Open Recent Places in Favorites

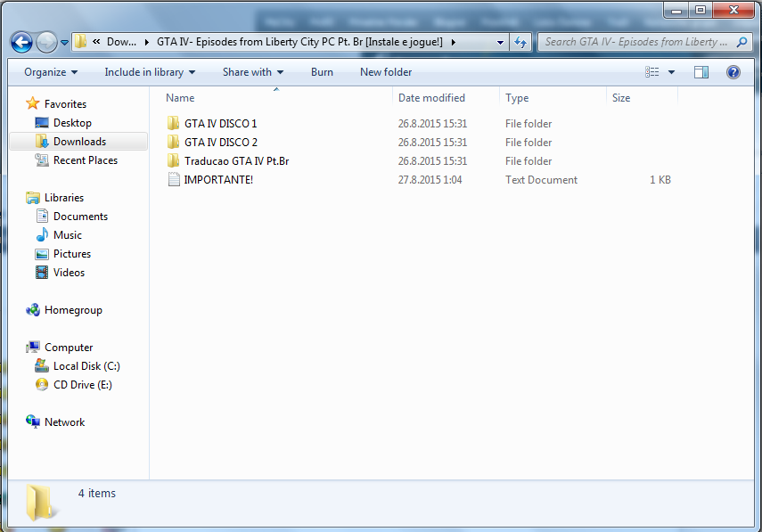86,160
